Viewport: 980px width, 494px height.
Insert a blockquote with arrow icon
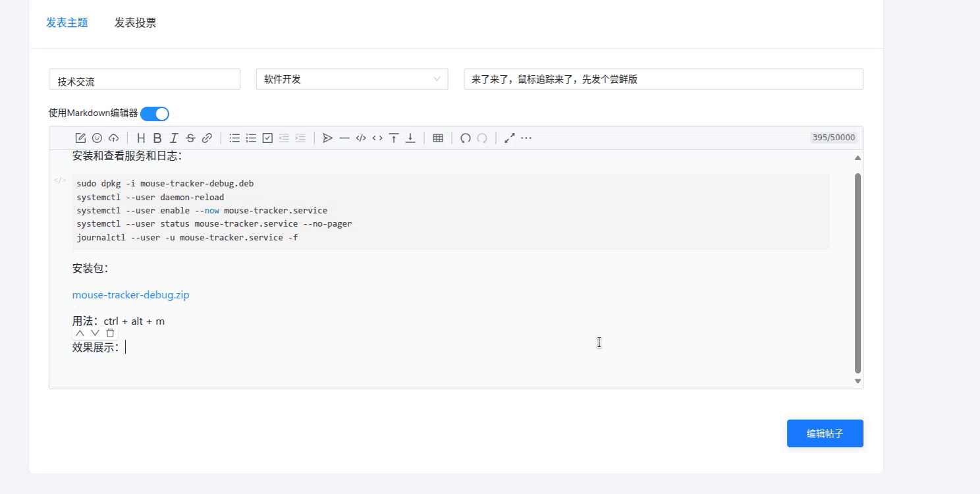[x=327, y=138]
